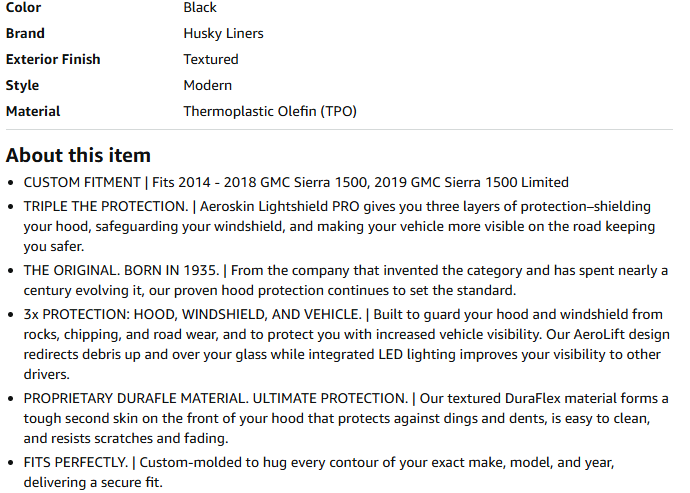The image size is (690, 493).
Task: Select the Textured finish value
Action: pos(211,59)
